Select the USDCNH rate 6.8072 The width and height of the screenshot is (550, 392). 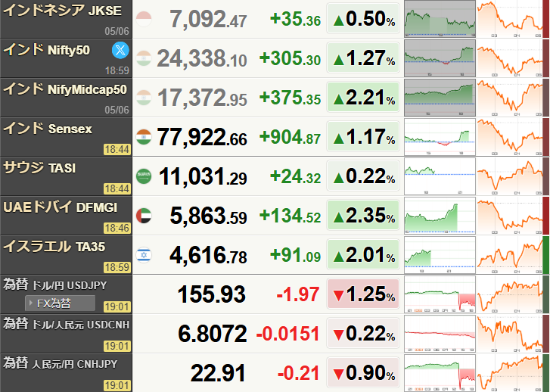tap(213, 334)
